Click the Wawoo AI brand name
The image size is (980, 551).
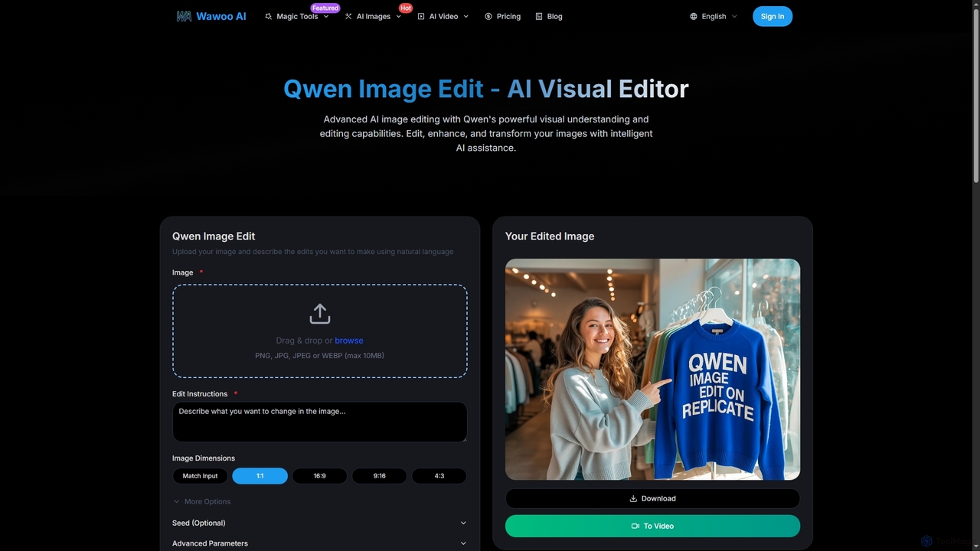pyautogui.click(x=221, y=16)
